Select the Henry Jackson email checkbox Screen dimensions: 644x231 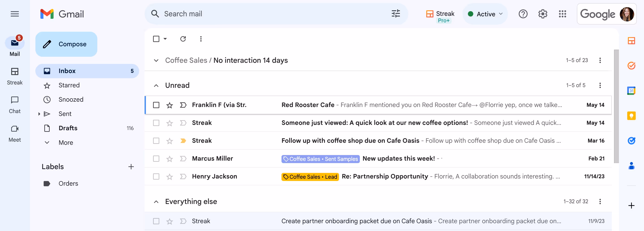[156, 176]
